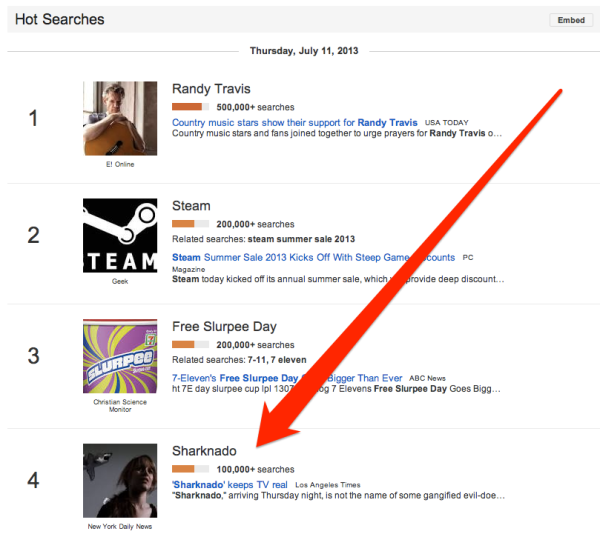Click the Free Slurpee Day volume bar
600x534 pixels.
190,345
